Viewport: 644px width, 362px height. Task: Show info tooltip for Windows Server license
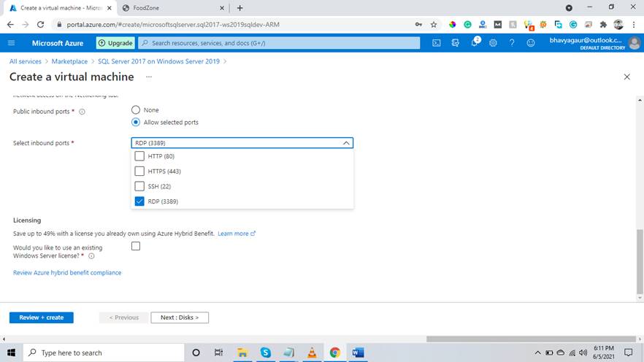(x=91, y=256)
